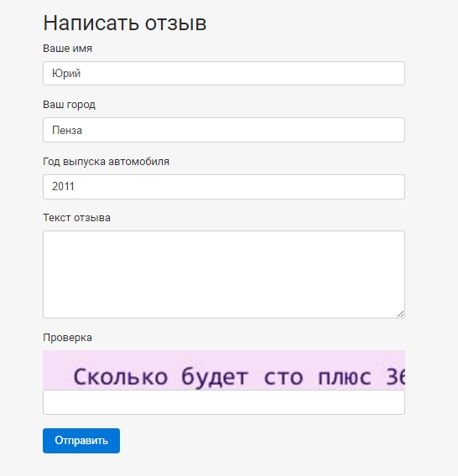Click the name field containing Юрий
This screenshot has width=458, height=476.
tap(224, 73)
